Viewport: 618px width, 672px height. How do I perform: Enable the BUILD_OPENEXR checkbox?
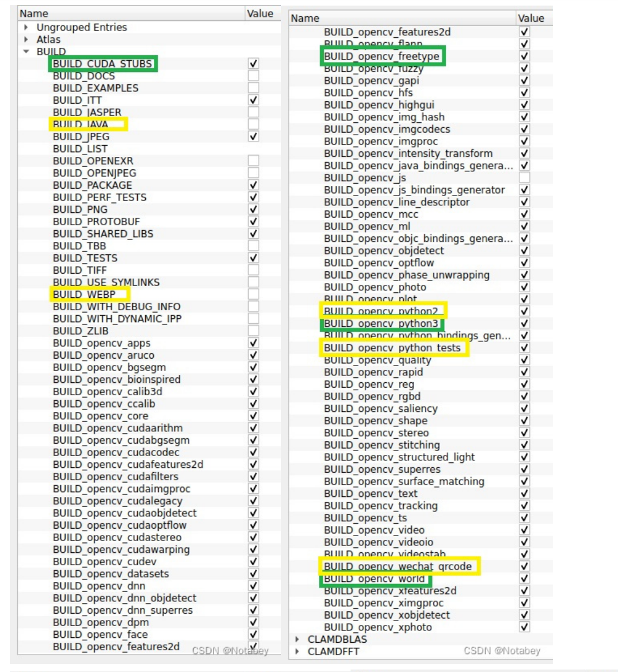[x=253, y=161]
